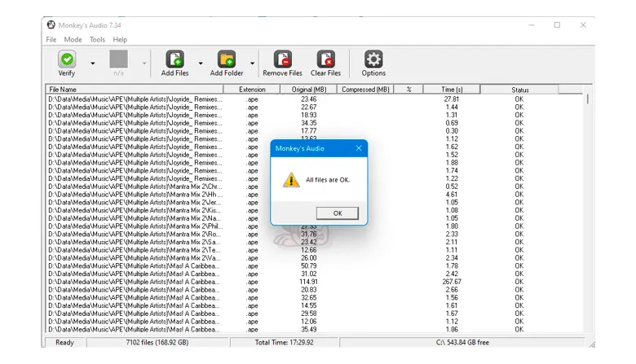Sort by the Original (MB) column header
This screenshot has height=364, width=636.
(309, 90)
